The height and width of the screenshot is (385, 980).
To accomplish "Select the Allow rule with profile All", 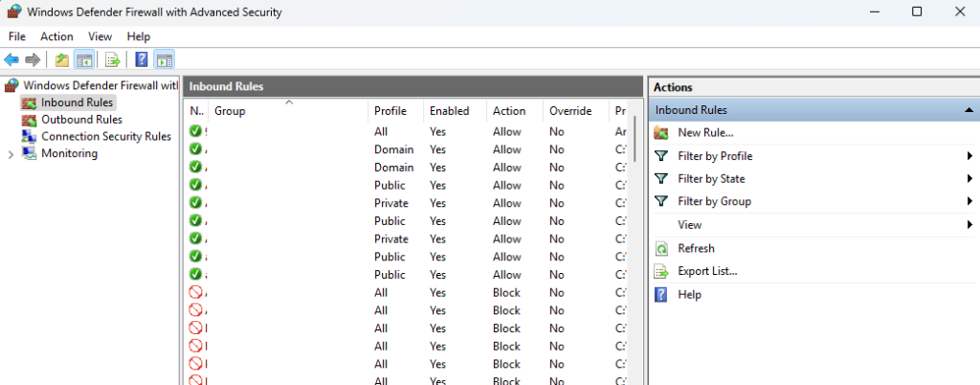I will tap(408, 132).
